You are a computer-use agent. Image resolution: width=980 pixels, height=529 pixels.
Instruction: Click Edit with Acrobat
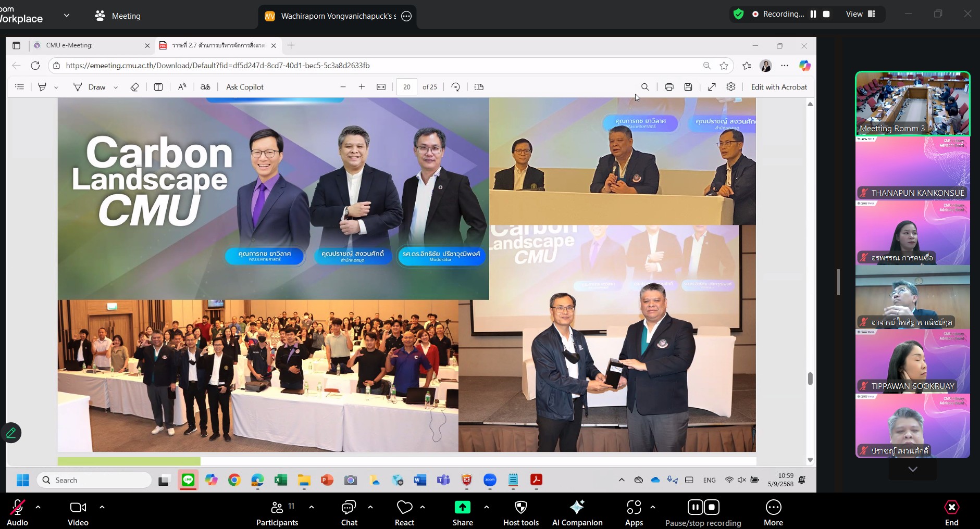coord(779,87)
